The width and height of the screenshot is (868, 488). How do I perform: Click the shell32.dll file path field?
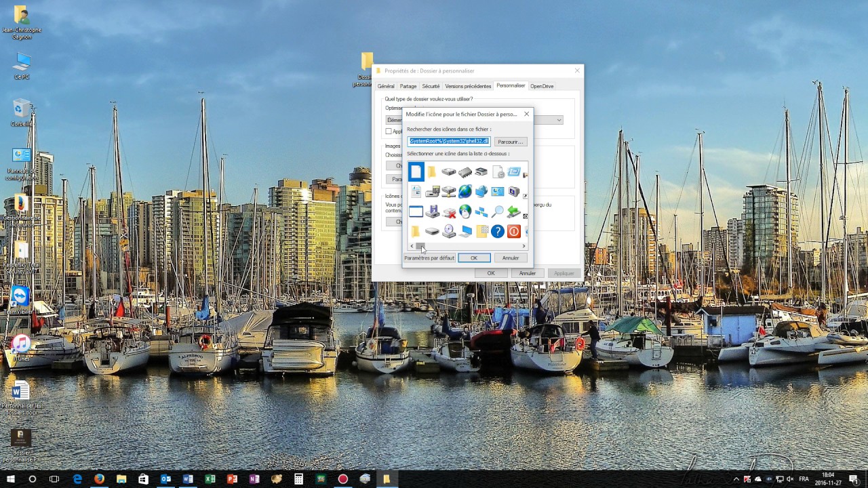pos(449,142)
